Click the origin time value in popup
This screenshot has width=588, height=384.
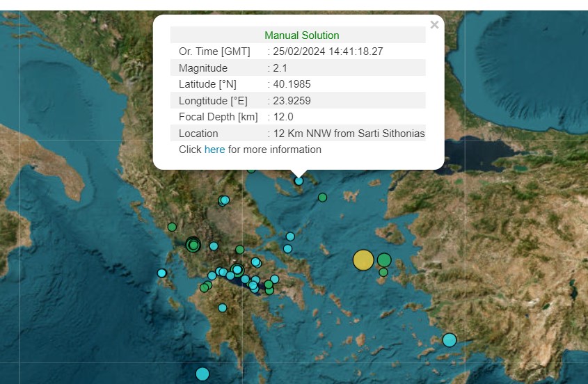[x=328, y=51]
